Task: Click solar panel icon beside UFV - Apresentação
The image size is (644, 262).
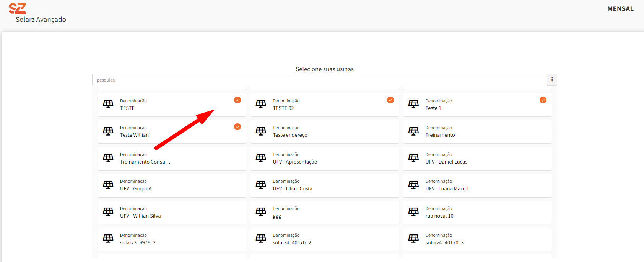Action: click(x=261, y=158)
